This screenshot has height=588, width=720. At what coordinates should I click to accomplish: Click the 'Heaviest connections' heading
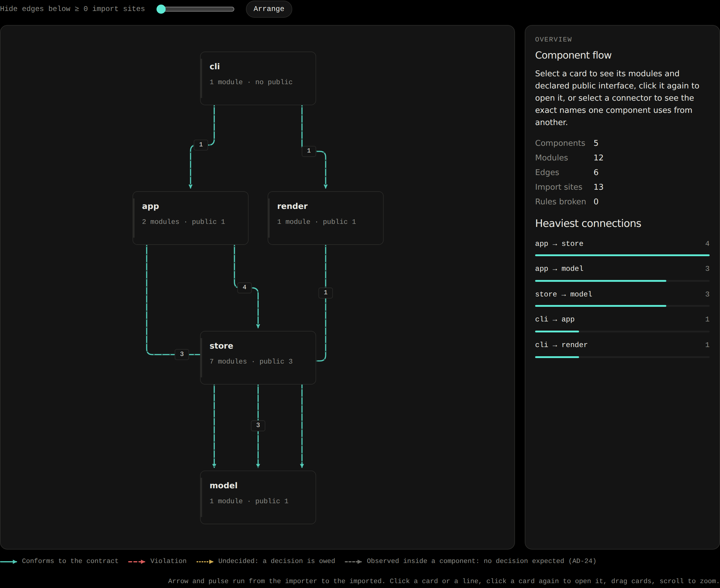coord(588,223)
